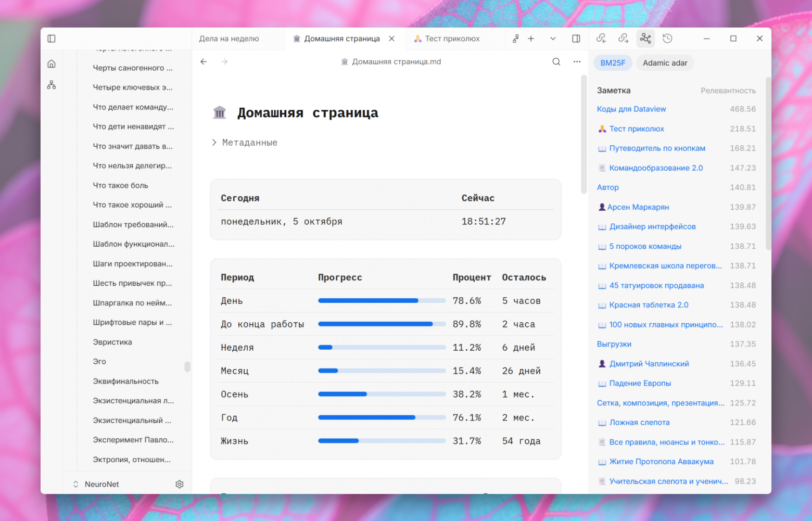
Task: Select the BM25F ranking pill
Action: coord(613,63)
